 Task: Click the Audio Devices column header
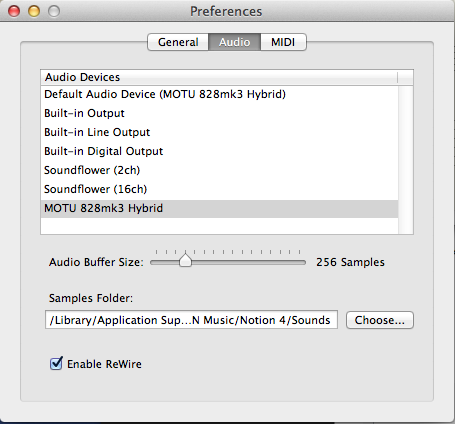(x=219, y=77)
